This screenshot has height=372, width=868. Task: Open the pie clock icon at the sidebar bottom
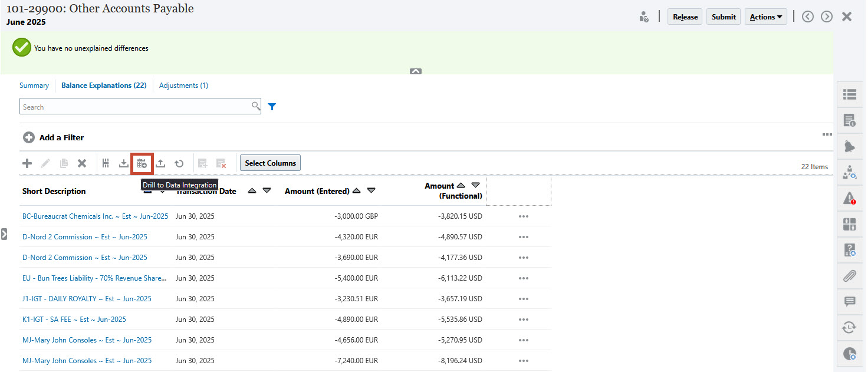pyautogui.click(x=849, y=353)
